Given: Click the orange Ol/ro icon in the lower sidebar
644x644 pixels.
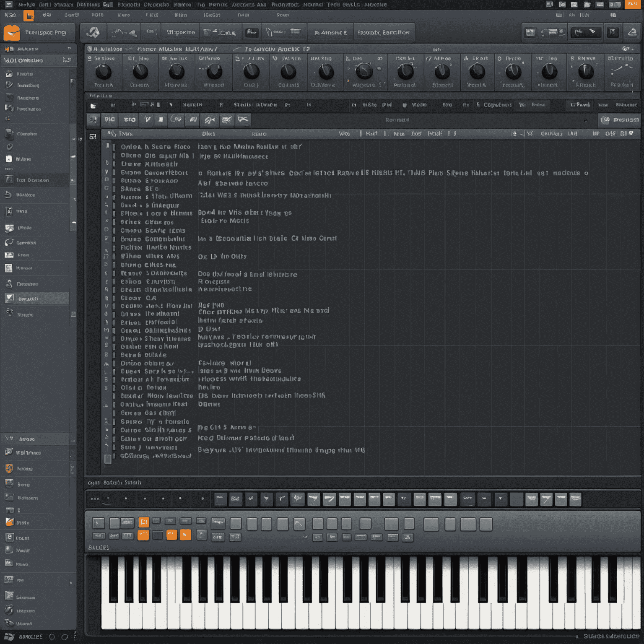Looking at the screenshot, I should (9, 522).
